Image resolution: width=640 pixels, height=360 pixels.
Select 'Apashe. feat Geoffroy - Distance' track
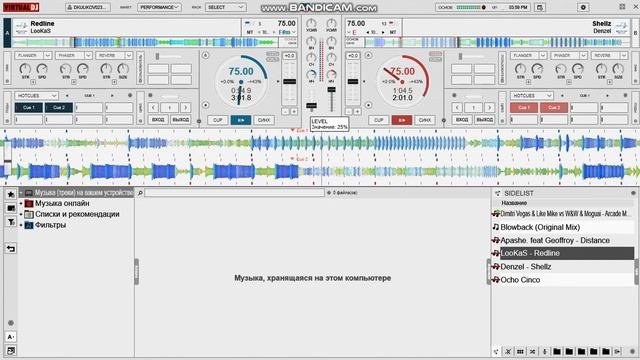[563, 240]
